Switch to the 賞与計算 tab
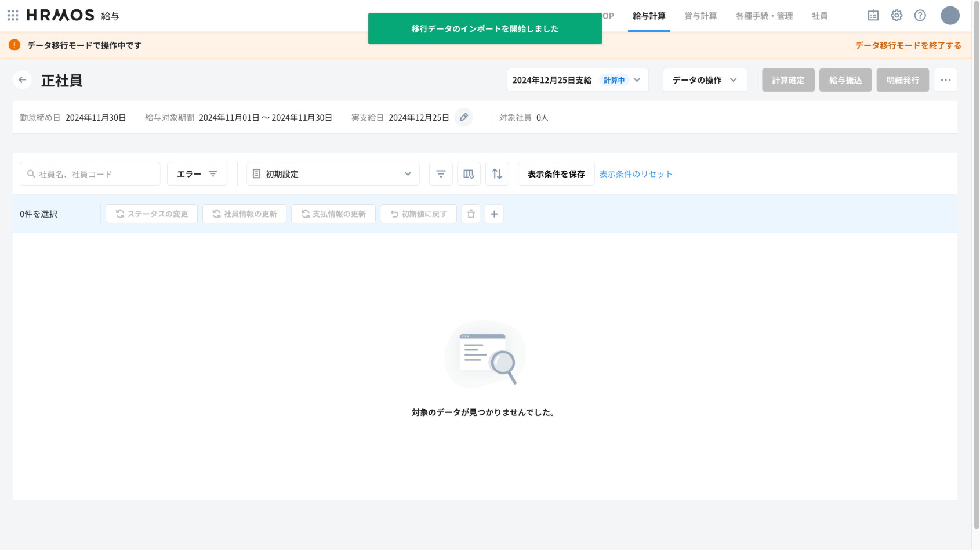980x550 pixels. [700, 16]
